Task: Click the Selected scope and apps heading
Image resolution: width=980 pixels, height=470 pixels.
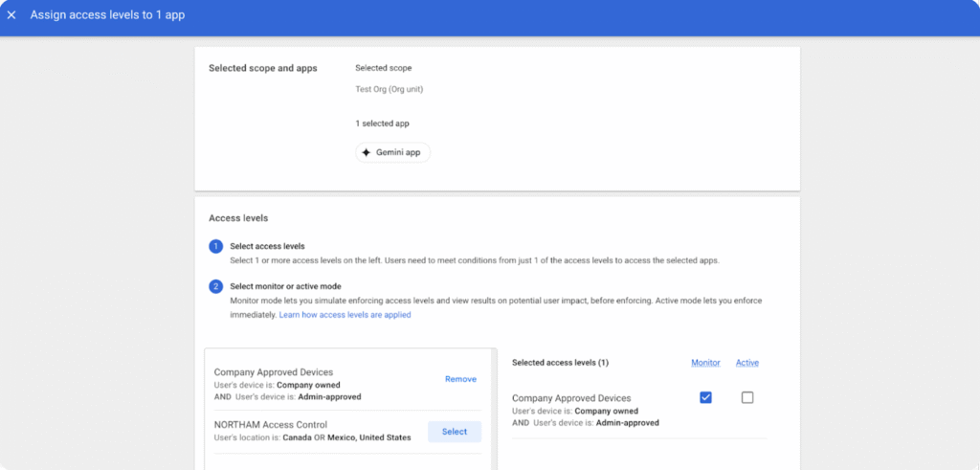Action: click(x=262, y=68)
